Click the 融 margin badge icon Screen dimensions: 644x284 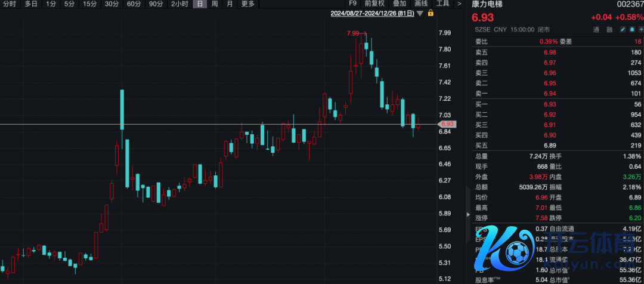pyautogui.click(x=609, y=29)
